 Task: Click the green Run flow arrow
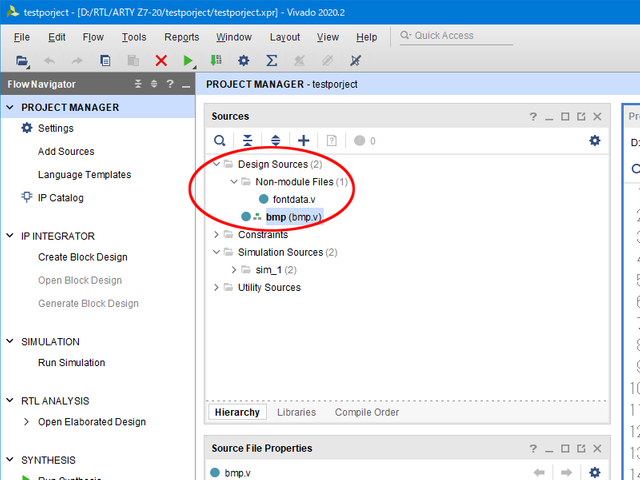189,61
